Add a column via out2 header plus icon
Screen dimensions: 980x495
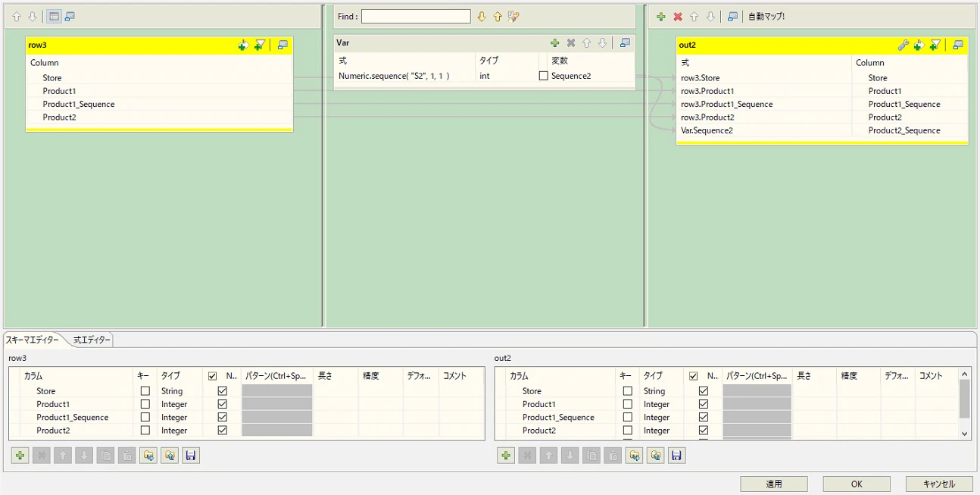pyautogui.click(x=919, y=45)
